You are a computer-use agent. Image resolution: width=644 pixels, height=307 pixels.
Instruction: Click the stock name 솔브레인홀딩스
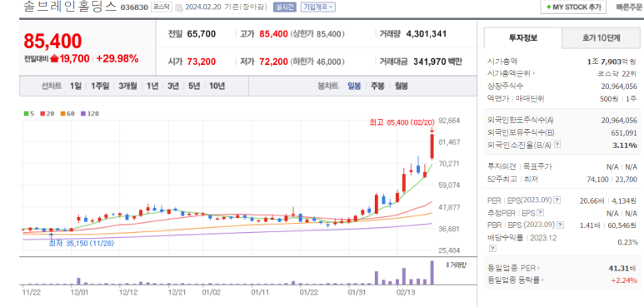(70, 6)
